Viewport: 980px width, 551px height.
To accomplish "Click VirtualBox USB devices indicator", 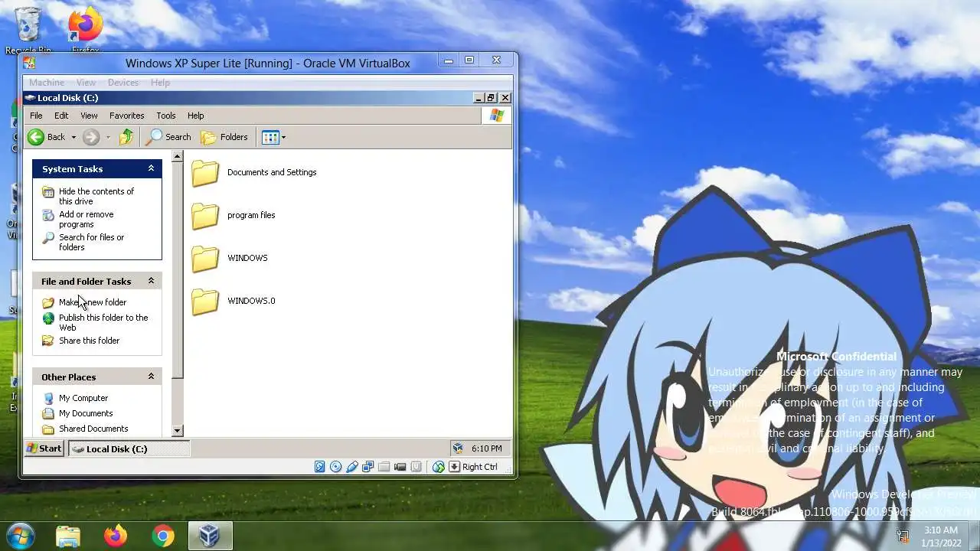I will click(352, 467).
